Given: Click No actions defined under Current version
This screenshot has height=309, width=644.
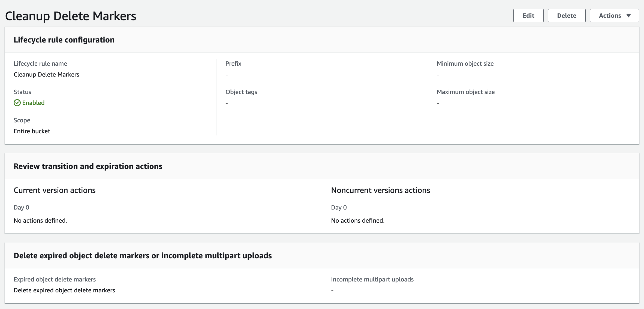Looking at the screenshot, I should [40, 220].
